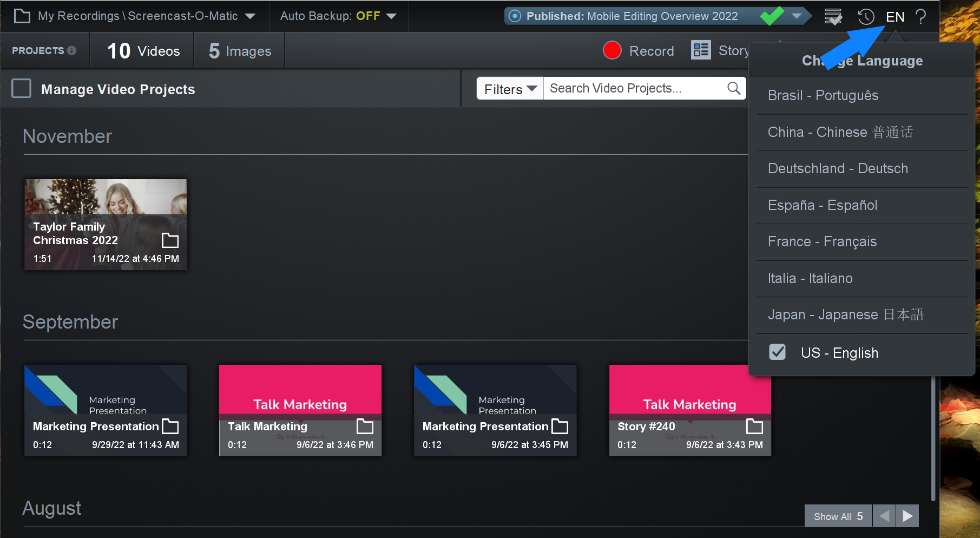The height and width of the screenshot is (538, 980).
Task: Open the upload queue list icon
Action: coord(833,16)
